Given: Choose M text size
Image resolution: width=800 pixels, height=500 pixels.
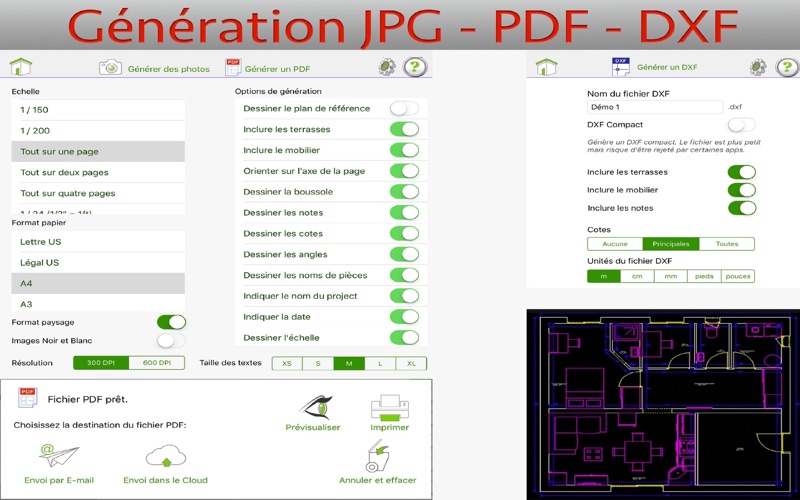Looking at the screenshot, I should click(349, 364).
